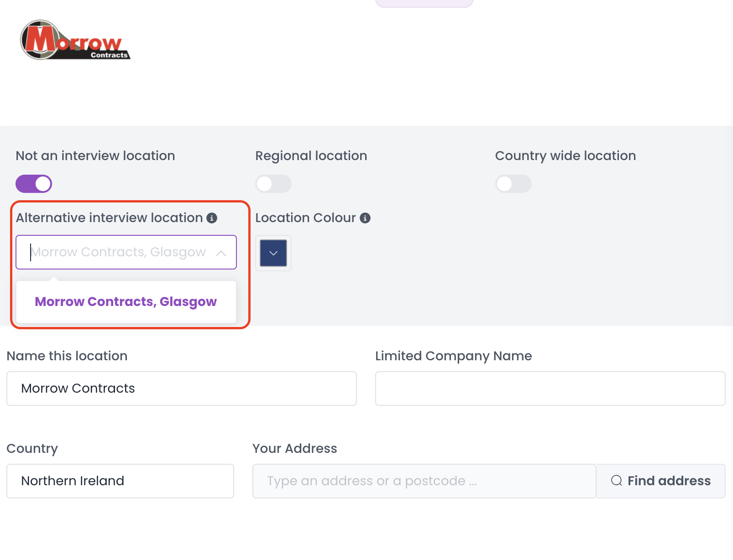Collapse the Alternative interview location dropdown chevron
733x560 pixels.
tap(221, 253)
